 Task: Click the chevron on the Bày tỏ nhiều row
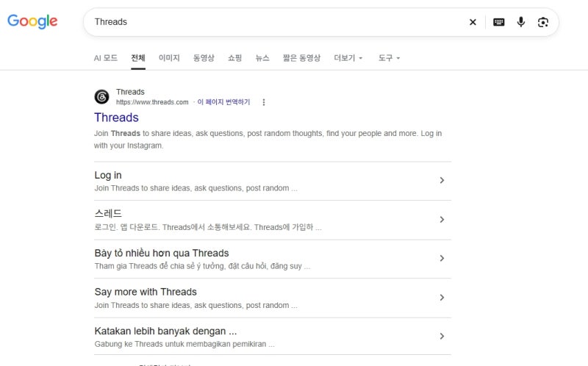click(442, 259)
